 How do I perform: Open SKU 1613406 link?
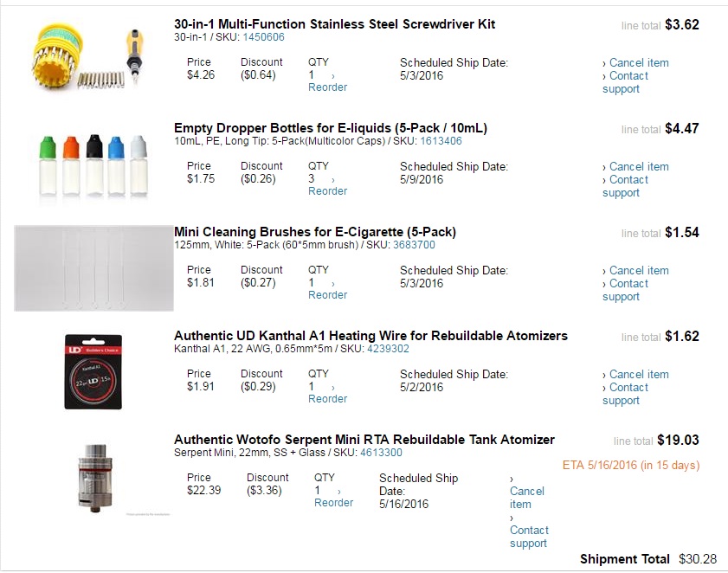click(x=441, y=141)
